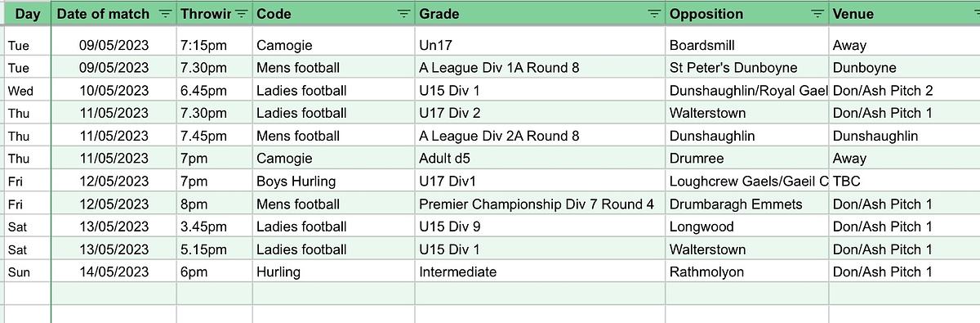Select the St Peter's Dunboyne opposition cell
980x323 pixels.
(746, 68)
